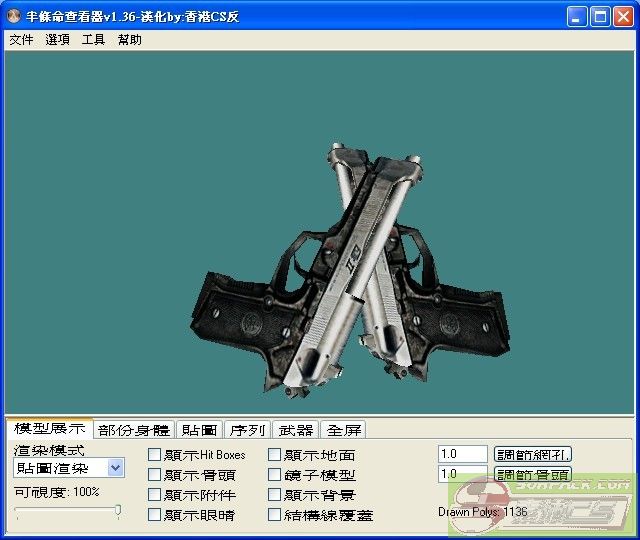This screenshot has width=640, height=540.
Task: Open the 文件 menu
Action: pos(21,40)
